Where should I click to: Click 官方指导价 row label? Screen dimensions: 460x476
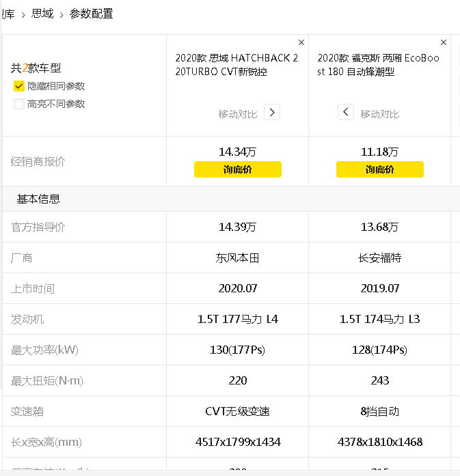(x=38, y=227)
